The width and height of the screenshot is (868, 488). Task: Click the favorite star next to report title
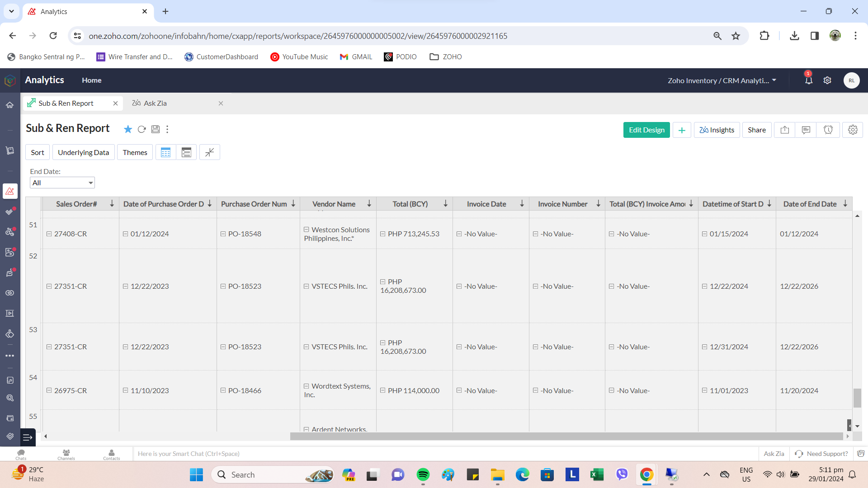(128, 129)
